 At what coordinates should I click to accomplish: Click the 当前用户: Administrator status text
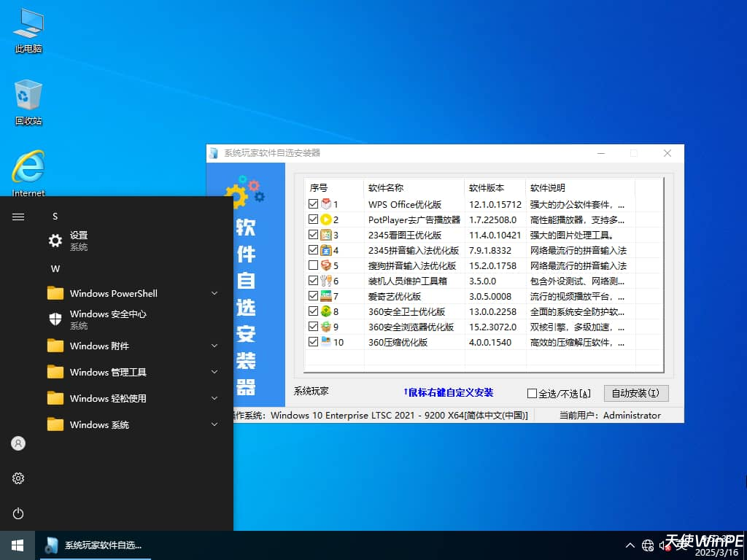tap(610, 415)
